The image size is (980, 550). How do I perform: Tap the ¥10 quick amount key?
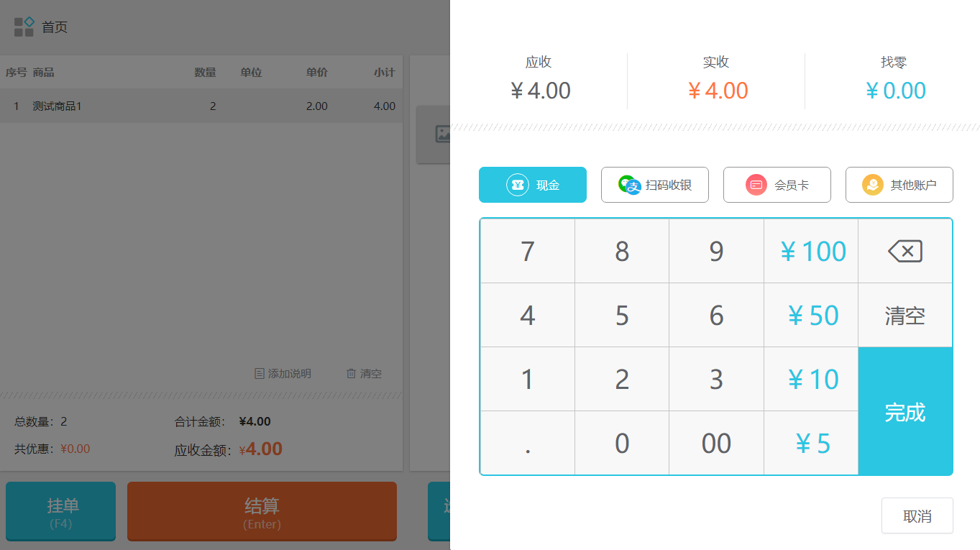point(811,380)
